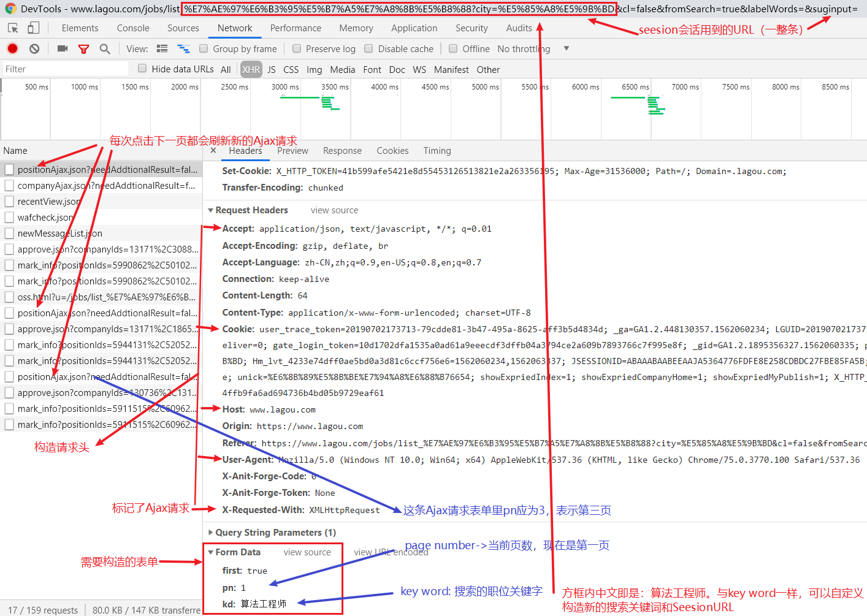Select the newMessageList.json row icon
The image size is (867, 616).
coord(9,233)
